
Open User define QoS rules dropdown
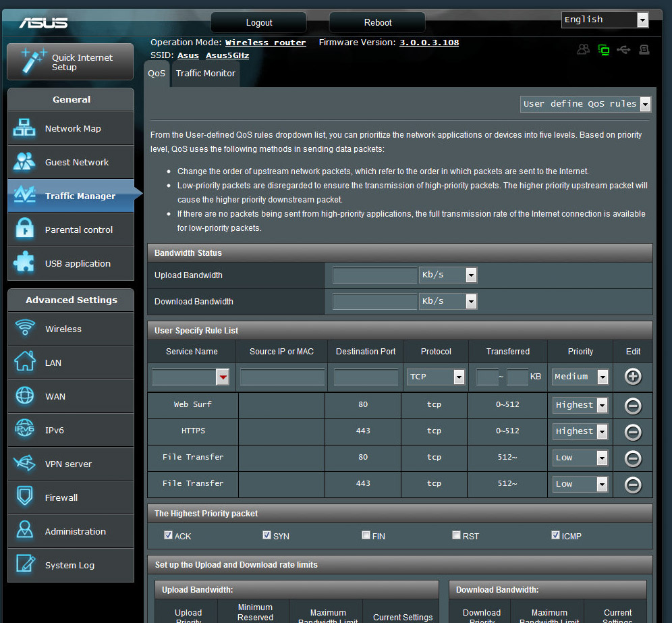[586, 104]
